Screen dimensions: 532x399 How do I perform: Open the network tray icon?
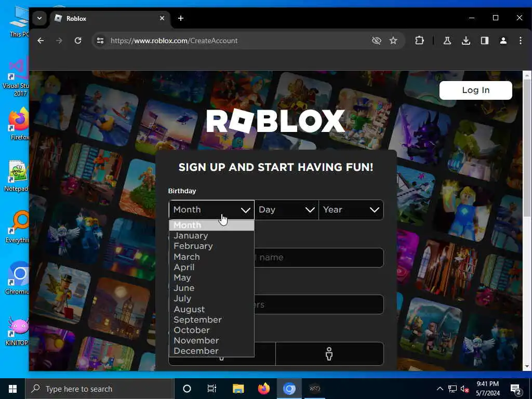(x=453, y=389)
